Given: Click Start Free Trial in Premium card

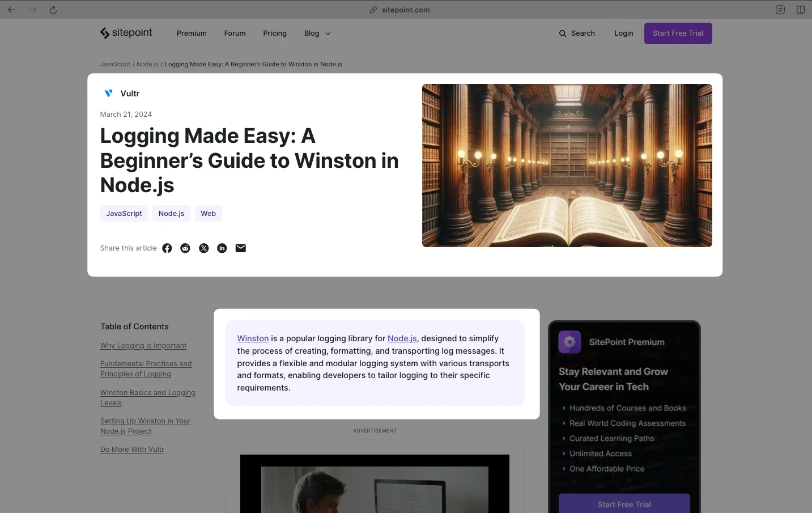Looking at the screenshot, I should click(624, 504).
